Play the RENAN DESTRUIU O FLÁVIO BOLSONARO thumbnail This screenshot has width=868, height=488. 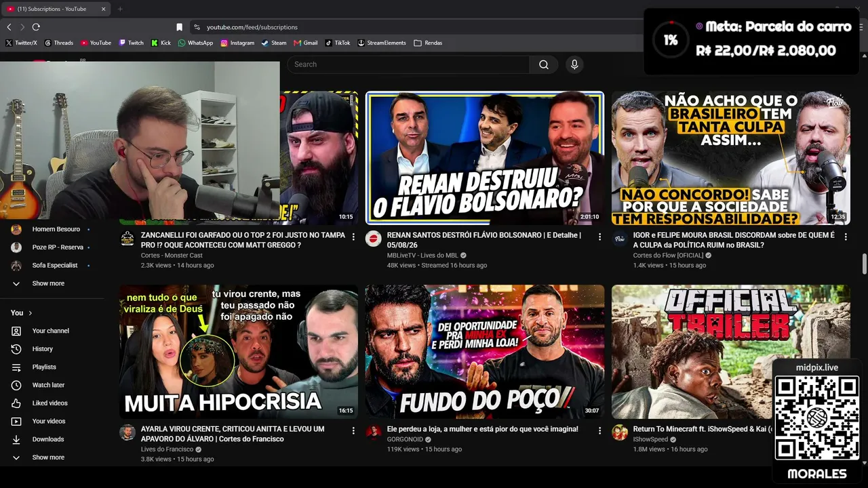point(484,158)
